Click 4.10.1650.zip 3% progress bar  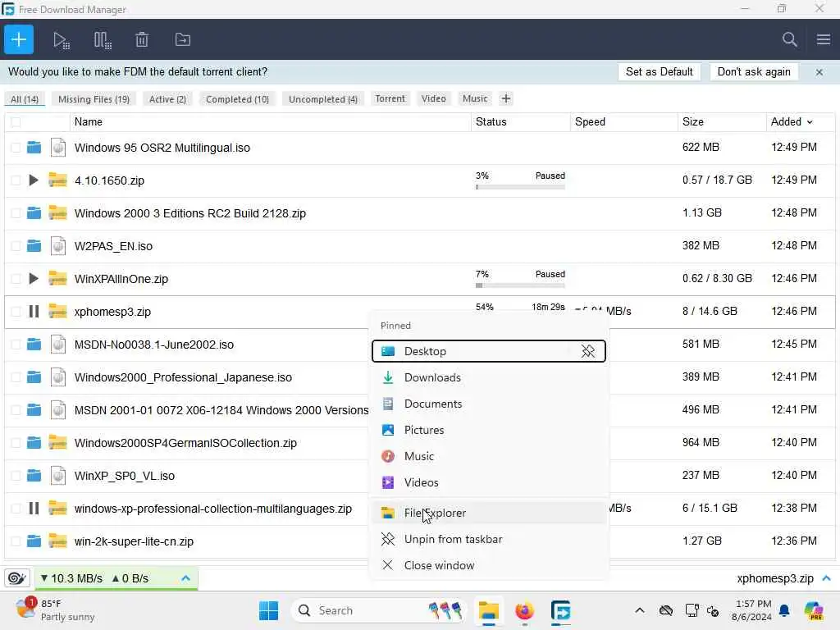(x=519, y=187)
